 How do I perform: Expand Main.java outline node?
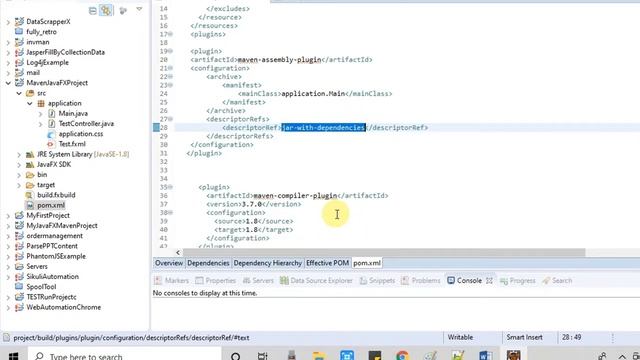pos(40,113)
